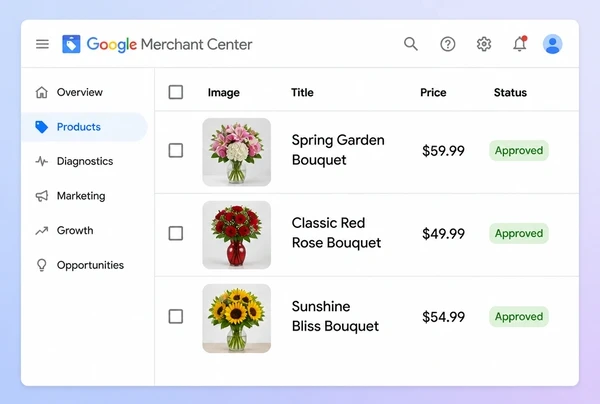
Task: Click the Products tag icon in sidebar
Action: (x=41, y=127)
